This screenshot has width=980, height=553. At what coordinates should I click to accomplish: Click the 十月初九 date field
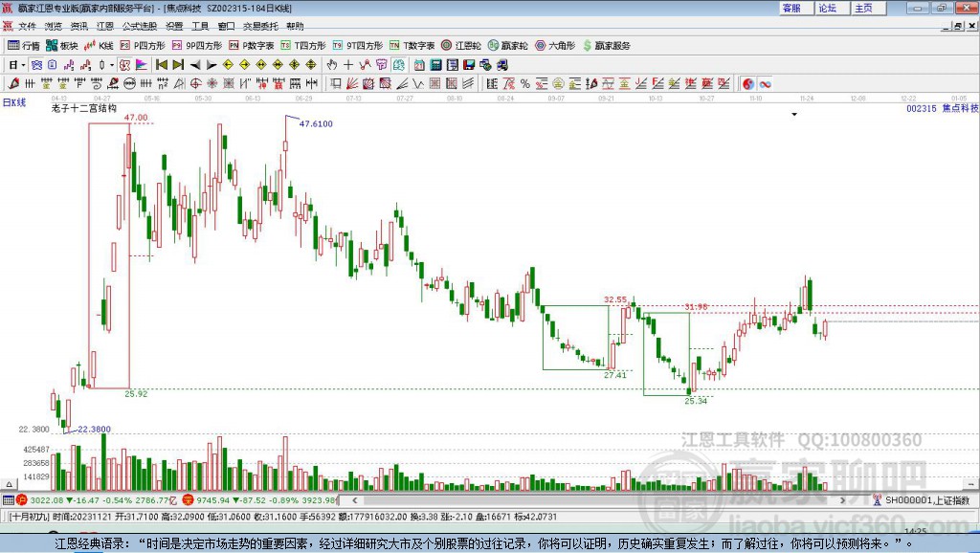pos(30,517)
